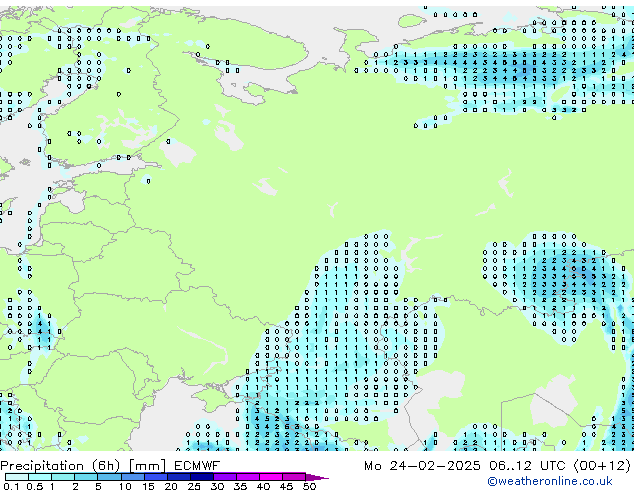Viewport: 634px width, 490px height.
Task: Click the legend label '25'
Action: [x=194, y=486]
